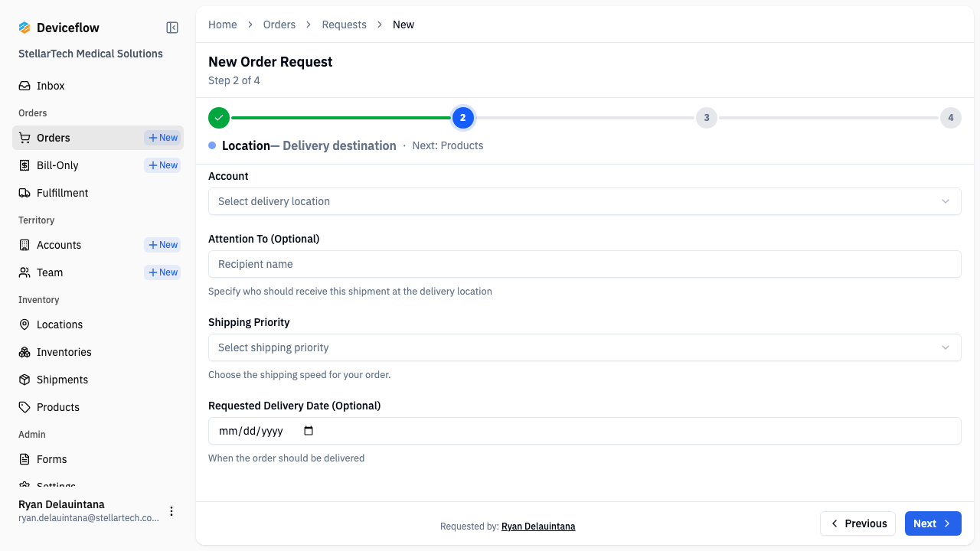Create new Bill-Only via +New badge
The height and width of the screenshot is (551, 980).
162,165
